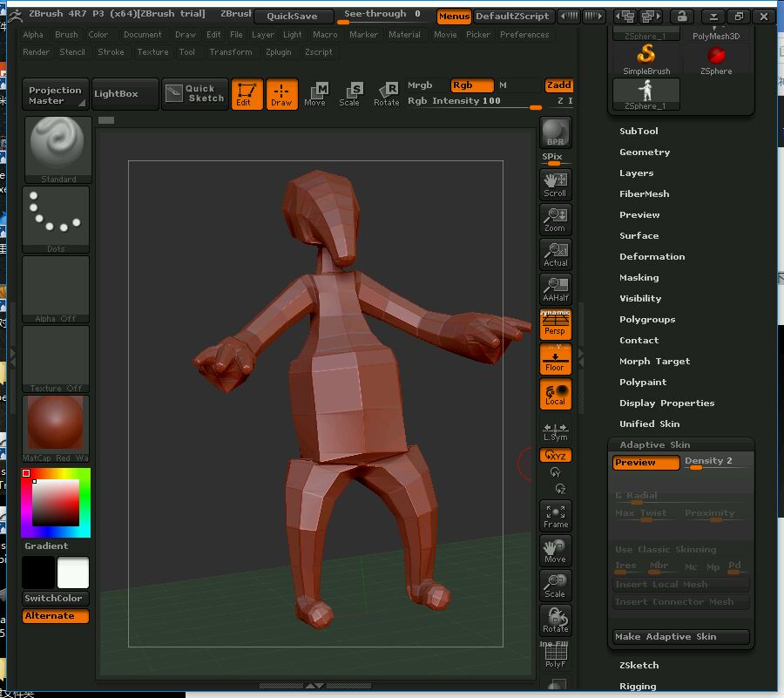Expand the SubTool palette section
Image resolution: width=784 pixels, height=698 pixels.
(x=639, y=132)
